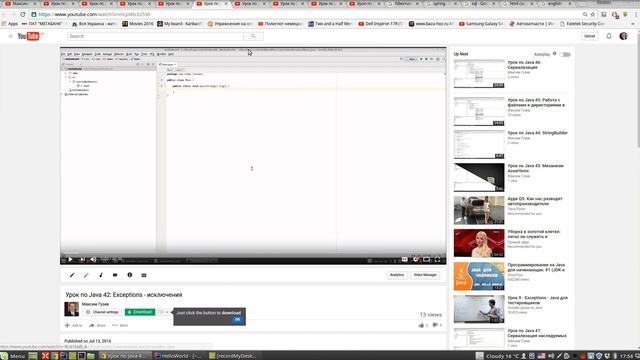This screenshot has height=360, width=640.
Task: Toggle subtitles in the player
Action: pos(404,259)
